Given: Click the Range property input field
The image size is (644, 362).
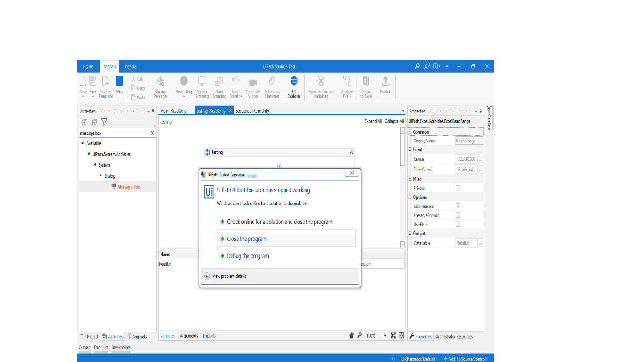Looking at the screenshot, I should 466,159.
